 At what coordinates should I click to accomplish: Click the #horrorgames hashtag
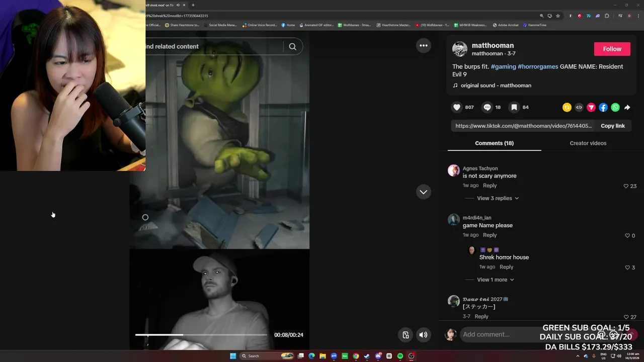click(538, 66)
